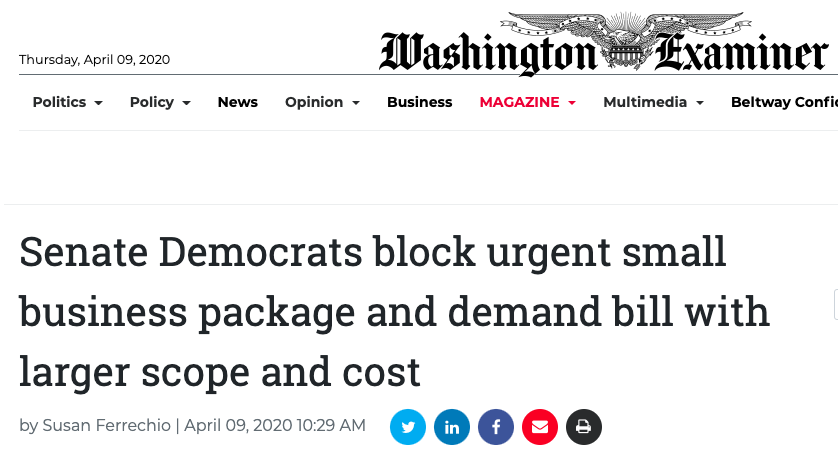Screen dimensions: 838x463
Task: Expand the Opinion dropdown arrow
Action: pyautogui.click(x=356, y=103)
